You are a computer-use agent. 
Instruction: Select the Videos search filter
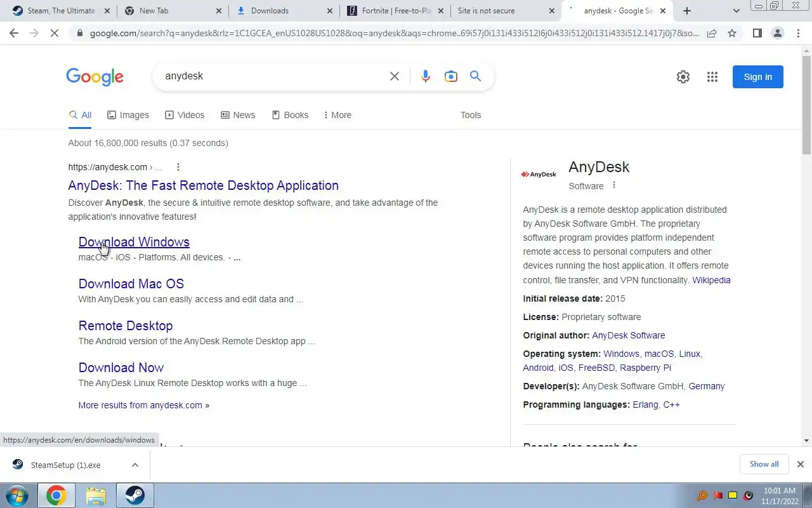pyautogui.click(x=185, y=115)
